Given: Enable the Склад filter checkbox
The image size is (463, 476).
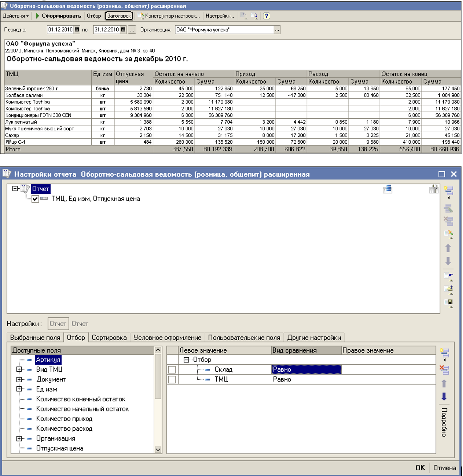Looking at the screenshot, I should click(x=172, y=370).
